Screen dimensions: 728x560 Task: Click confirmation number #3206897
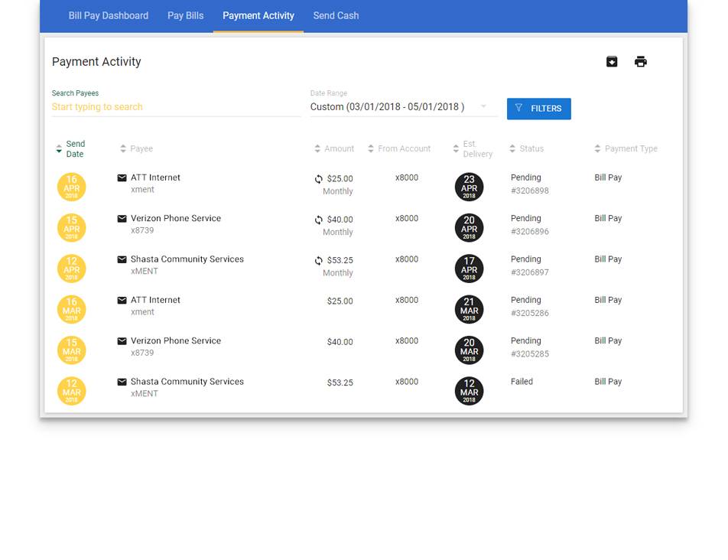(530, 272)
